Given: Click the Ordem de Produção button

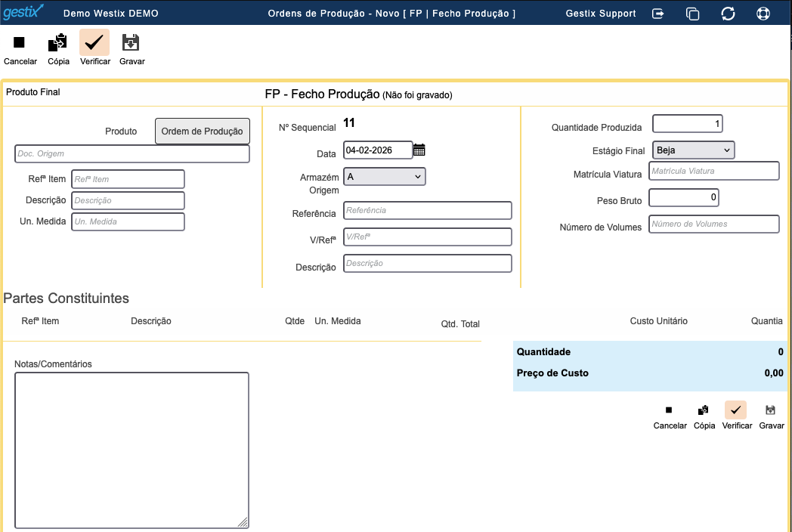Looking at the screenshot, I should pos(203,131).
